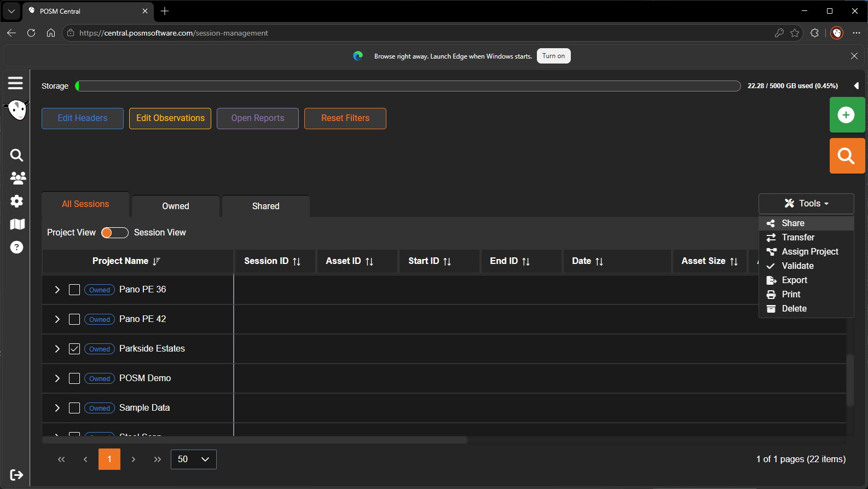Choose Transfer from Tools menu
Viewport: 868px width, 489px height.
pos(806,238)
